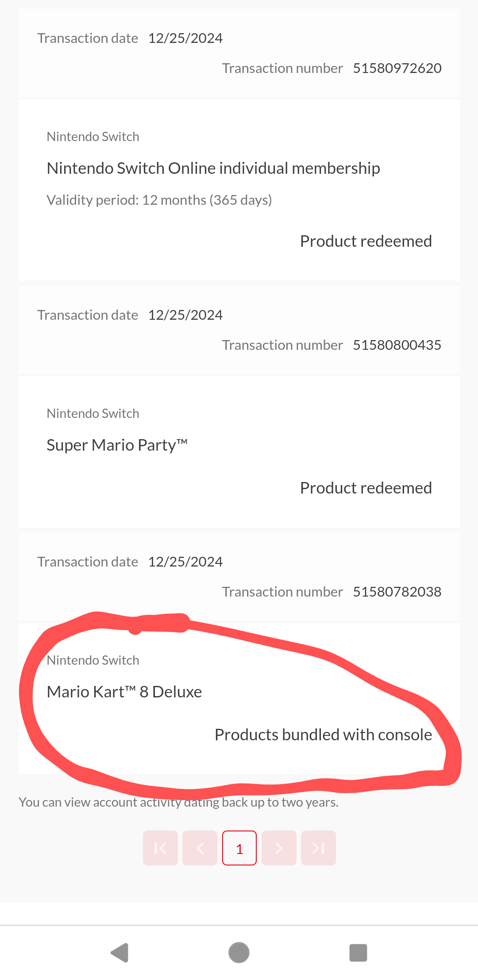Open Nintendo Switch Online individual membership entry
Screen dimensions: 478x980
pyautogui.click(x=213, y=168)
